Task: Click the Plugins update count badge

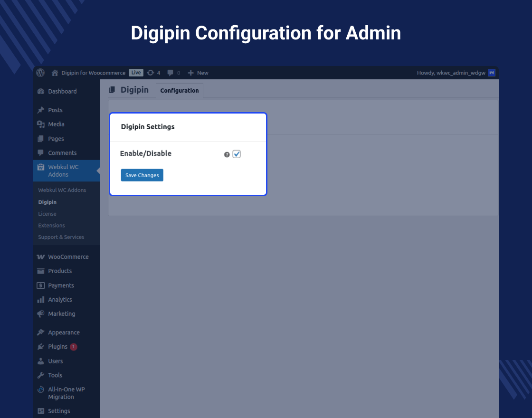Action: tap(73, 347)
